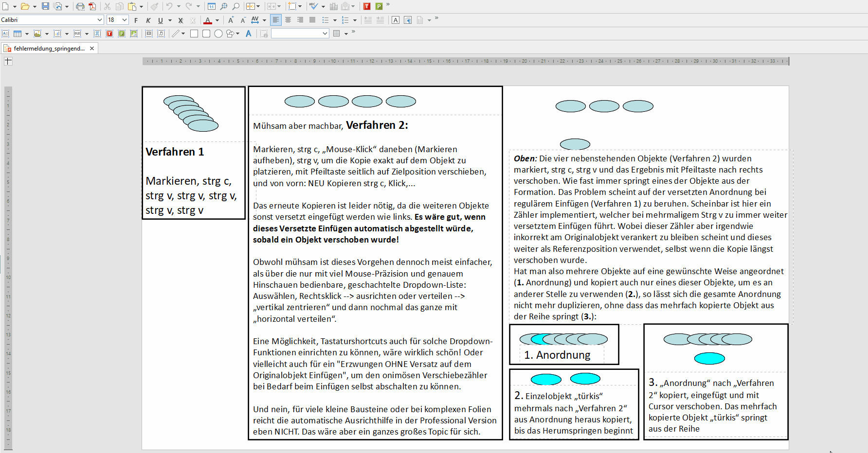Click the Open folder icon

(25, 6)
